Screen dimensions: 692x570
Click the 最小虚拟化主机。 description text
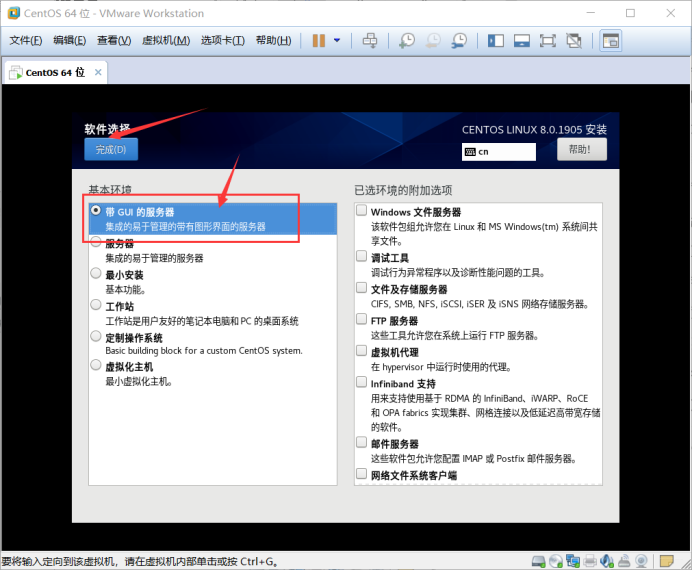139,382
